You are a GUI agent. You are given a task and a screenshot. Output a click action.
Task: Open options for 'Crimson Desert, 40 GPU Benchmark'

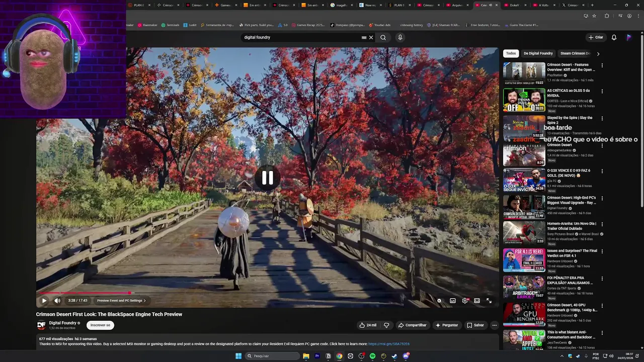pos(602,306)
